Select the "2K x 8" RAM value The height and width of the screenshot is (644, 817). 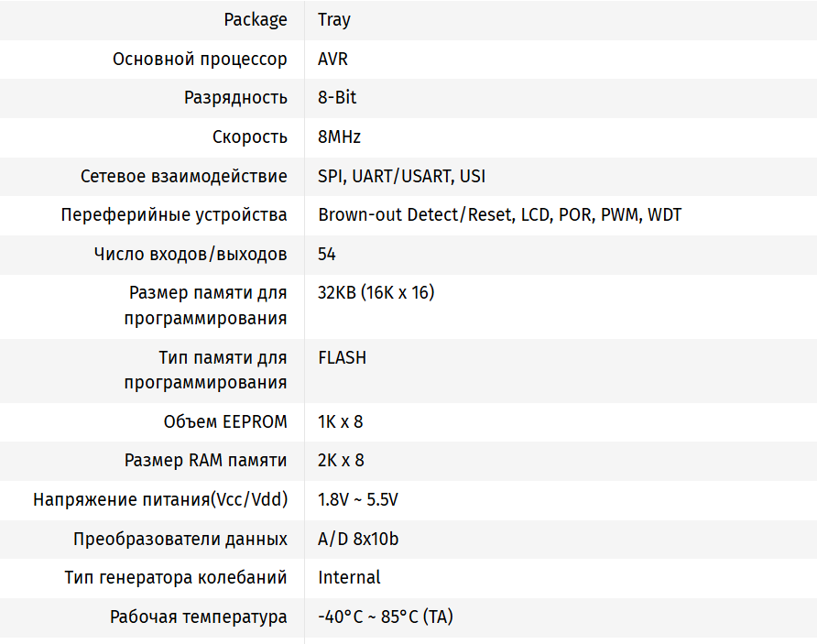(341, 461)
